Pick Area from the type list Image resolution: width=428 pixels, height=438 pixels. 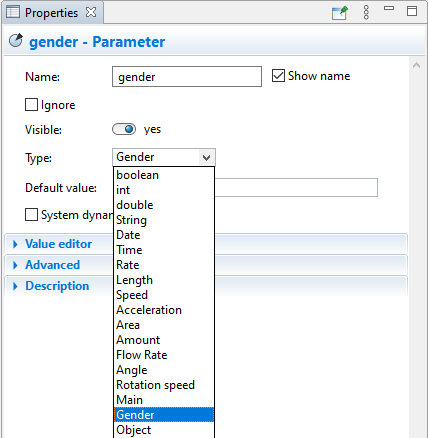[164, 325]
